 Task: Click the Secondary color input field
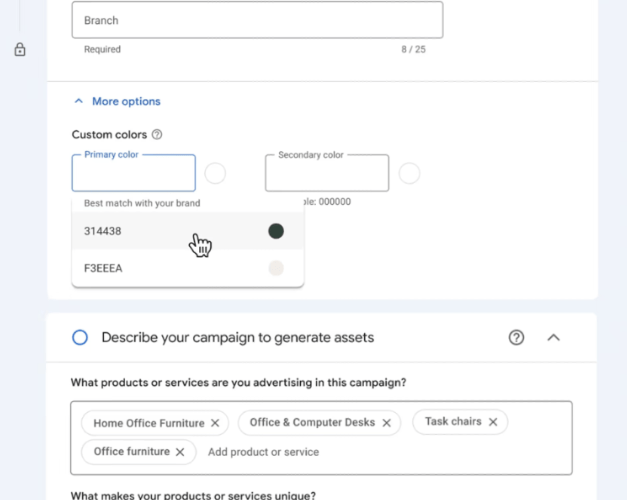pyautogui.click(x=326, y=174)
